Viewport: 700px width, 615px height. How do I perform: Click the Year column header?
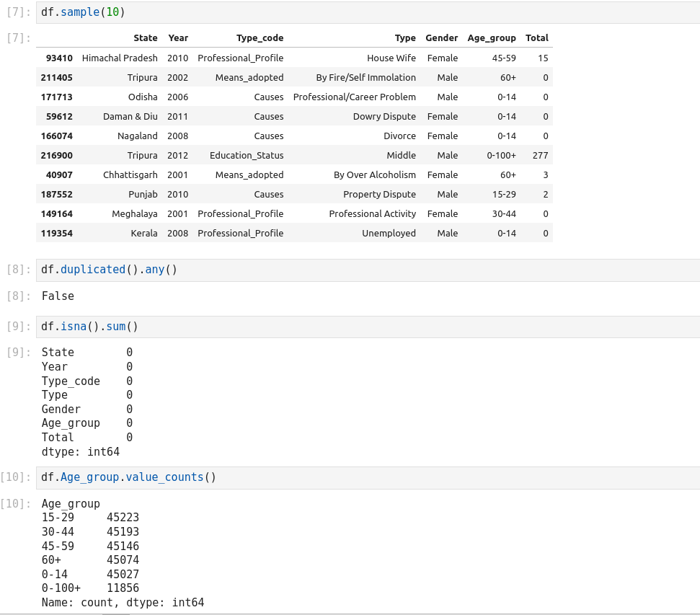[x=178, y=38]
